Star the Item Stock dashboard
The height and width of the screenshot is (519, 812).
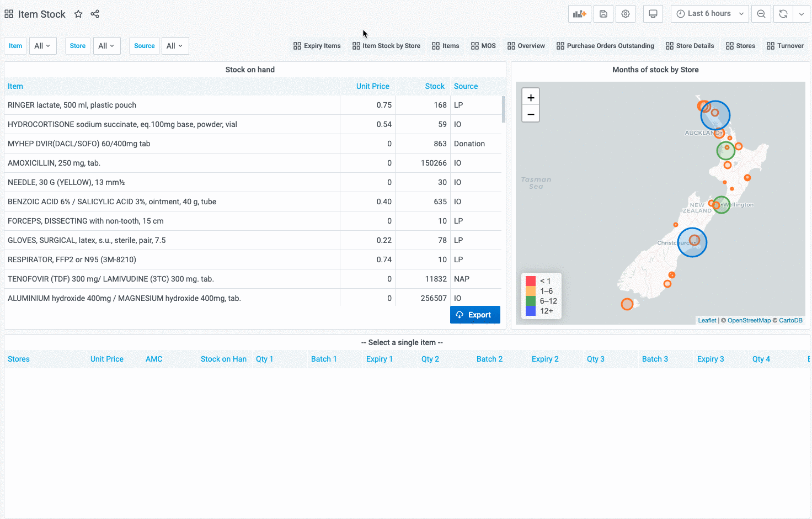pyautogui.click(x=78, y=14)
